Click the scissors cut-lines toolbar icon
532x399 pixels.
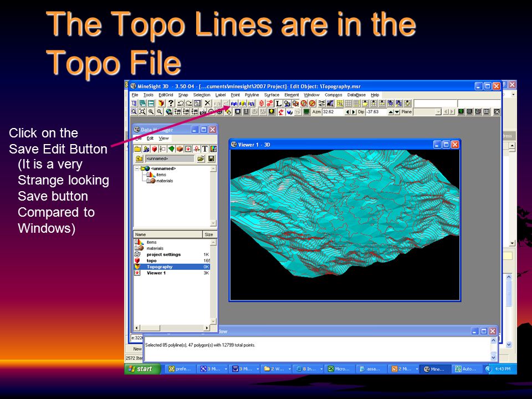coord(321,103)
